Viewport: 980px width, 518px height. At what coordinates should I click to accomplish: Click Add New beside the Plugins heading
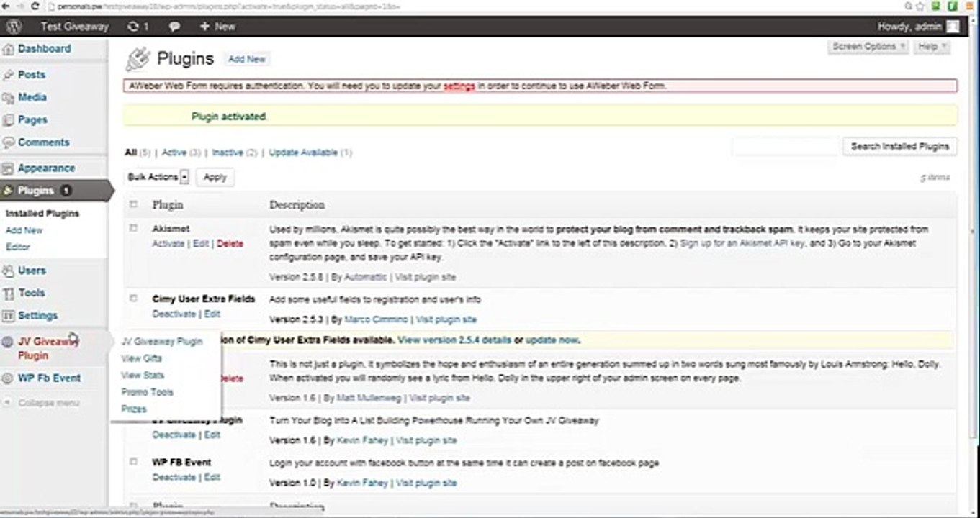pos(247,60)
